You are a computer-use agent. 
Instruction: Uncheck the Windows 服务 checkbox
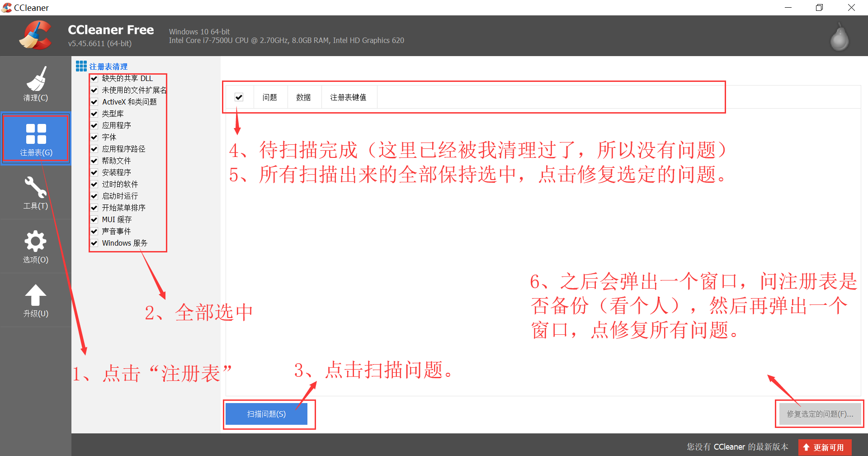[94, 243]
